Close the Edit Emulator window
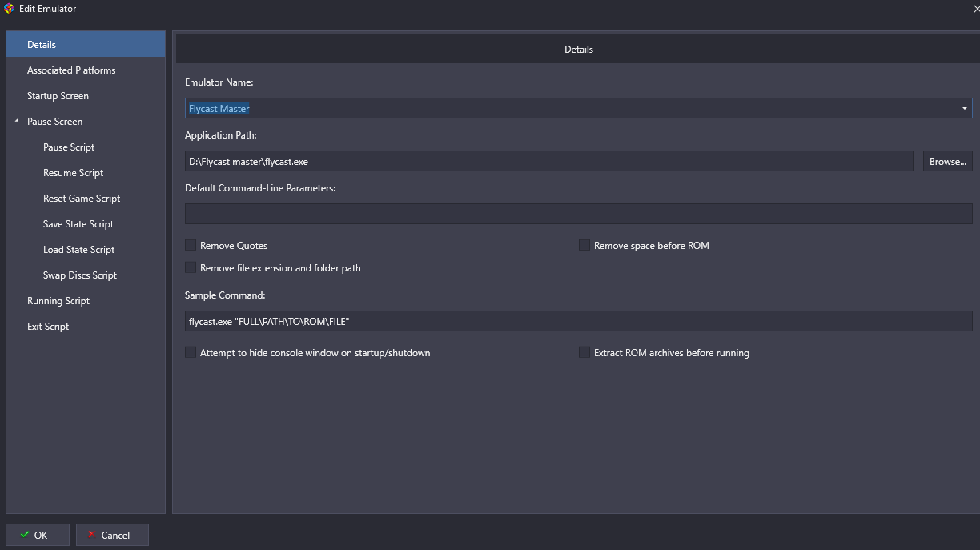Screen dimensions: 980x550 click(x=975, y=9)
